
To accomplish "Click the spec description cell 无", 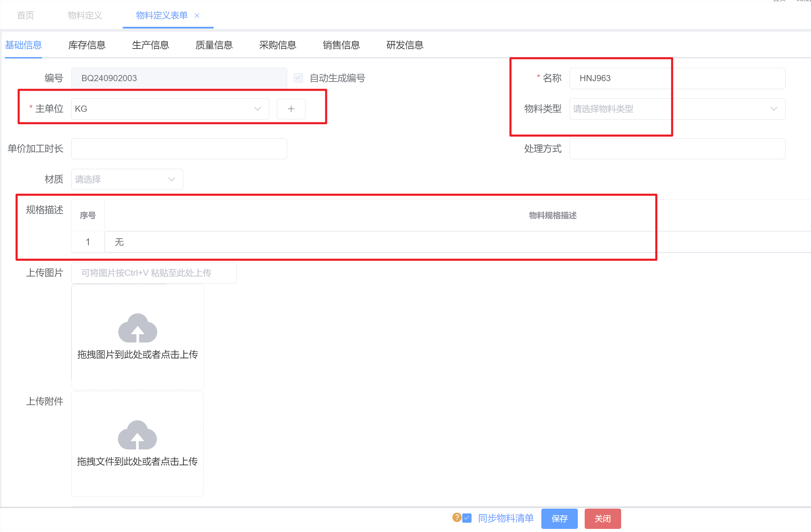I will pos(457,242).
